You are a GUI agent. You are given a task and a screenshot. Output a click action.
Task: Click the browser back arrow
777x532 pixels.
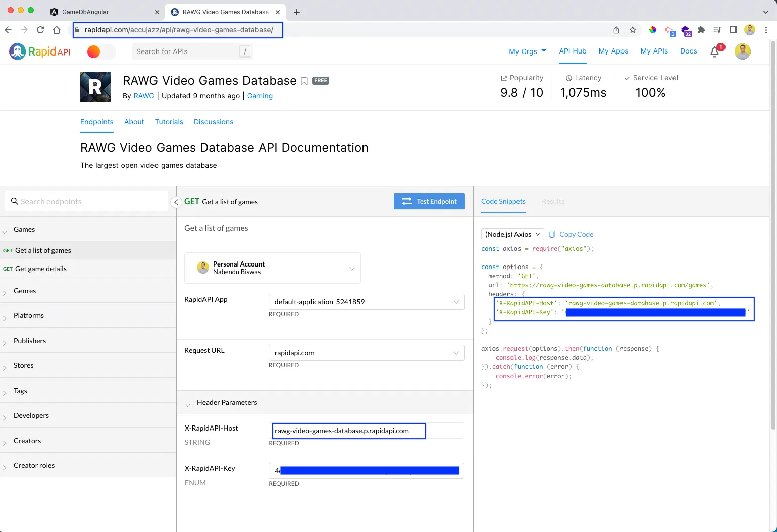pyautogui.click(x=8, y=30)
